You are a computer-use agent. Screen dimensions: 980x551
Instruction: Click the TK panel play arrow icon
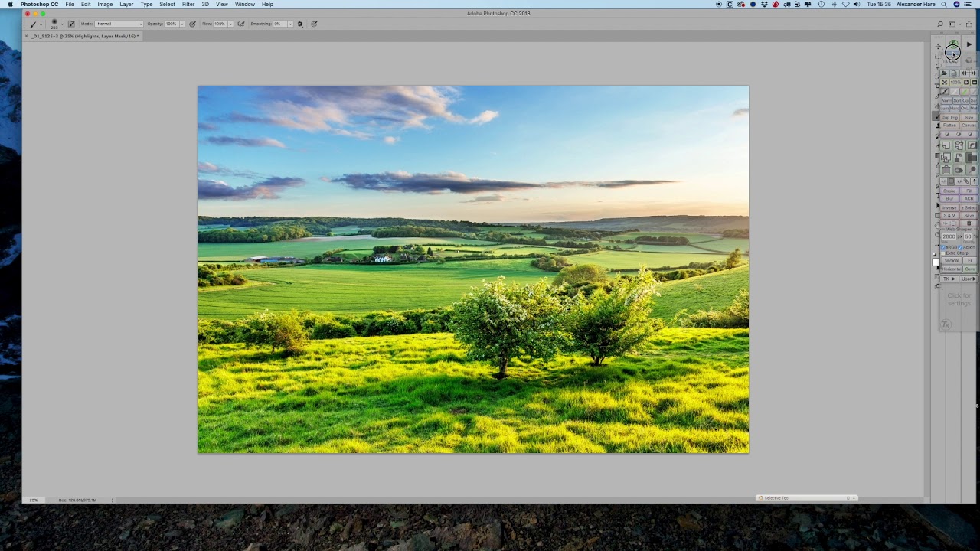click(969, 44)
